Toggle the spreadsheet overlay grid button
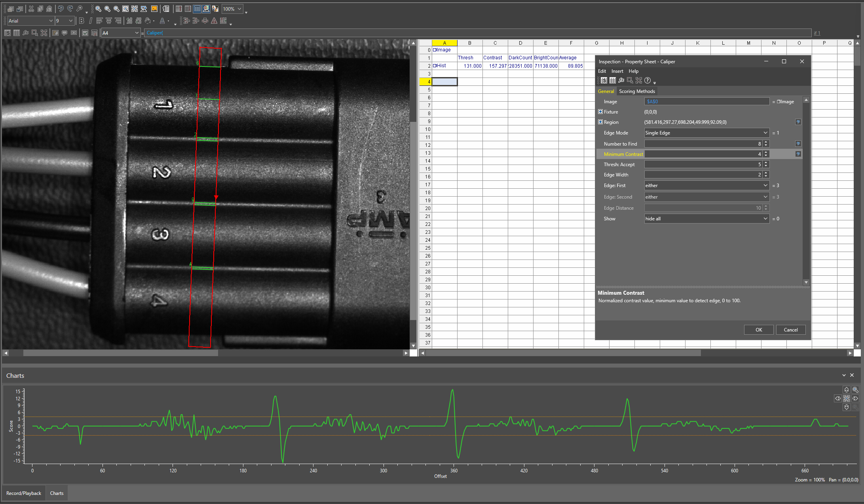 [x=197, y=9]
